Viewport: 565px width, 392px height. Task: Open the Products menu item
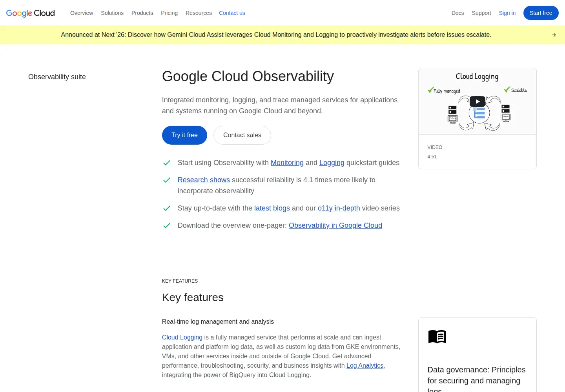pyautogui.click(x=142, y=13)
